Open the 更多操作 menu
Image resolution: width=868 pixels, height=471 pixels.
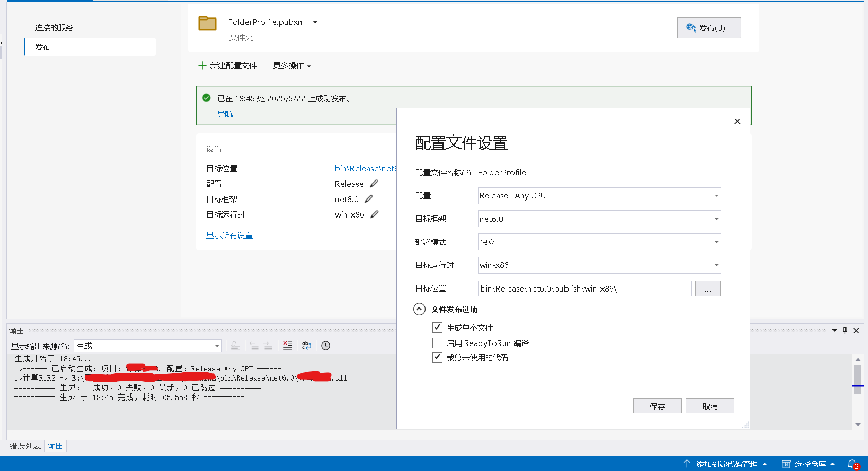291,66
